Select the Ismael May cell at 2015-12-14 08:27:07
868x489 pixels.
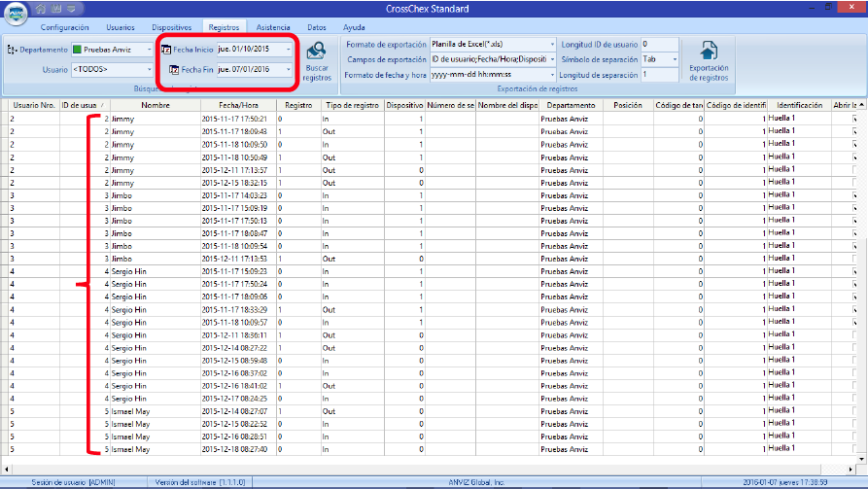click(x=155, y=411)
